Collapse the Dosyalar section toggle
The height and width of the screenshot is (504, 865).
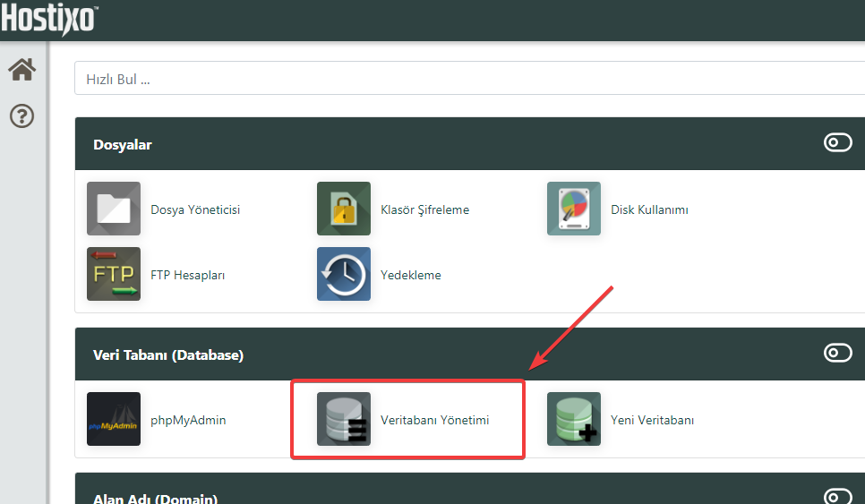838,143
